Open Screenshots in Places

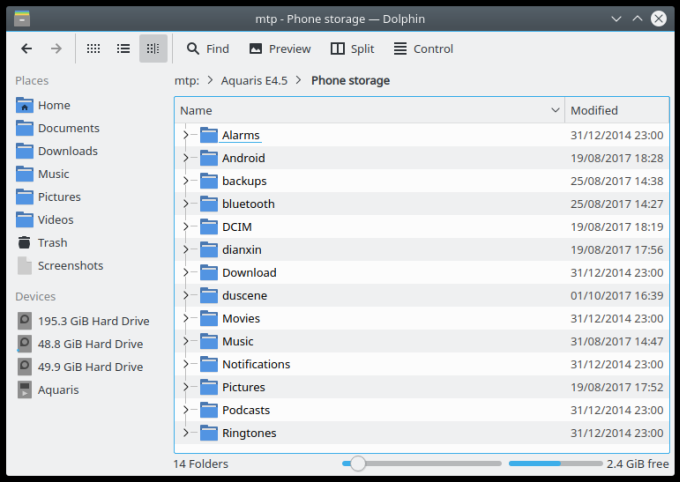click(60, 266)
